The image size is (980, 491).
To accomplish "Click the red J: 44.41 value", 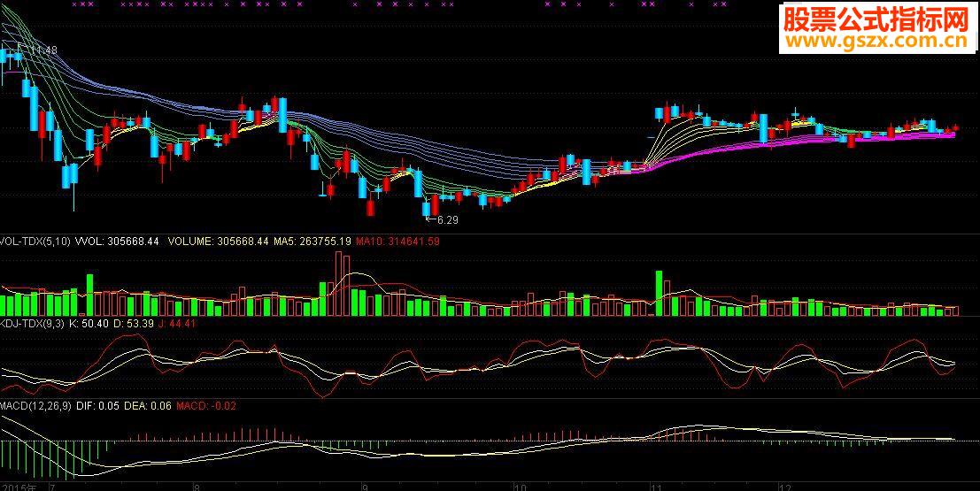I will click(177, 323).
